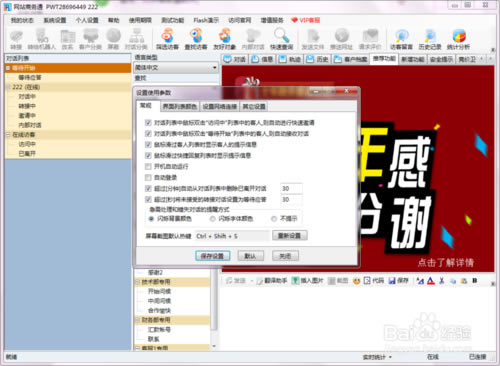Collapse the 等待开始 tree group
Screen dimensions: 500x366
click(8, 68)
